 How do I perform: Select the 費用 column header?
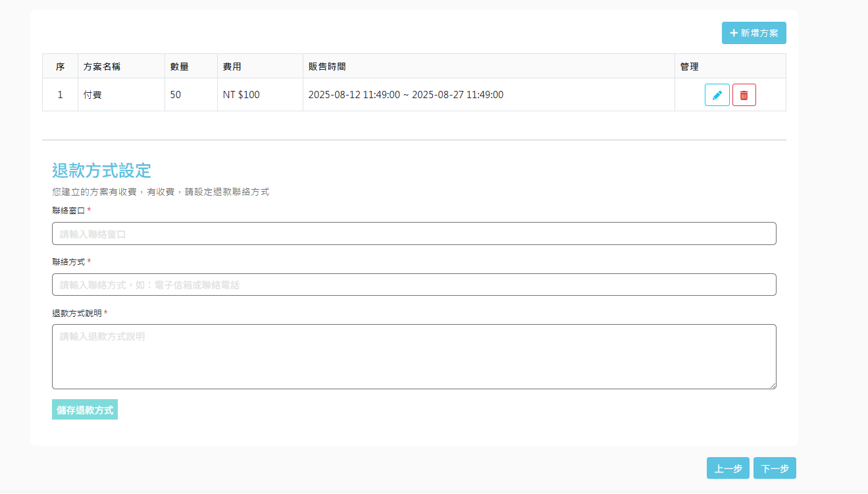click(x=232, y=67)
